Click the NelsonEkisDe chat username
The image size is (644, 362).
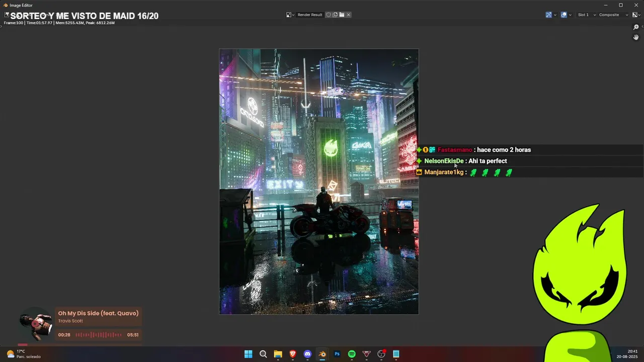tap(444, 161)
